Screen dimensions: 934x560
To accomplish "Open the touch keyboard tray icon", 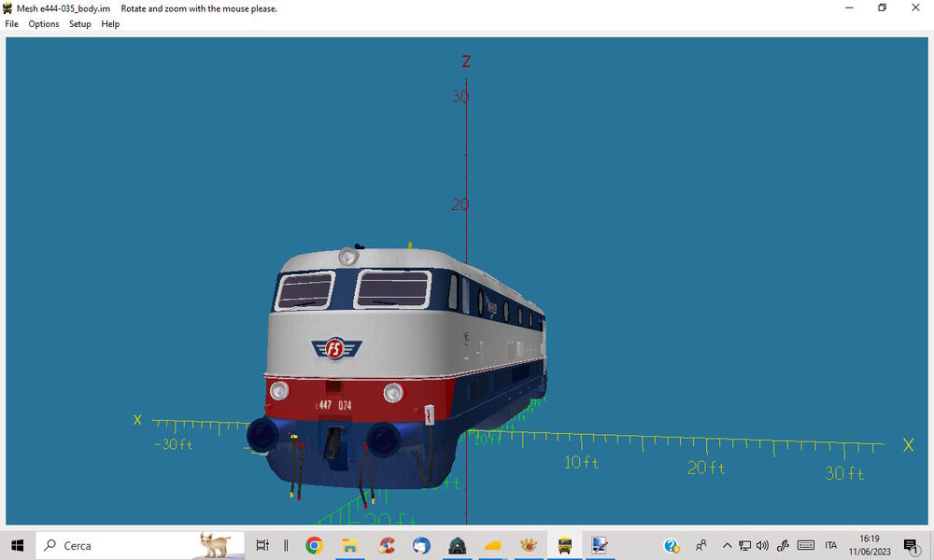I will click(x=806, y=545).
